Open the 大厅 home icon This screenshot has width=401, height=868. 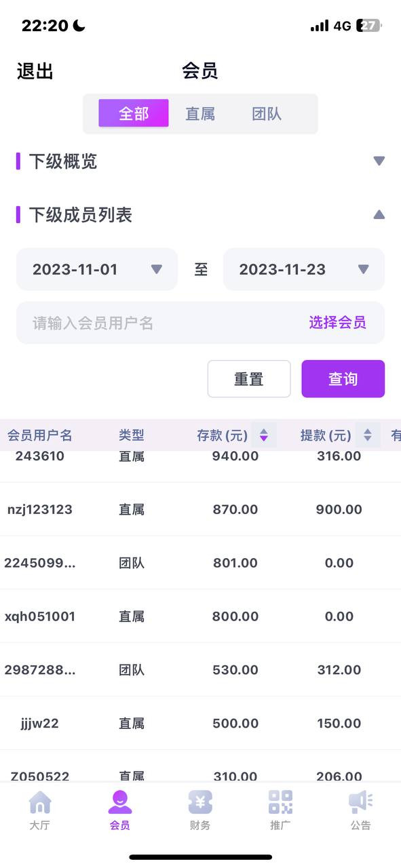[x=40, y=802]
